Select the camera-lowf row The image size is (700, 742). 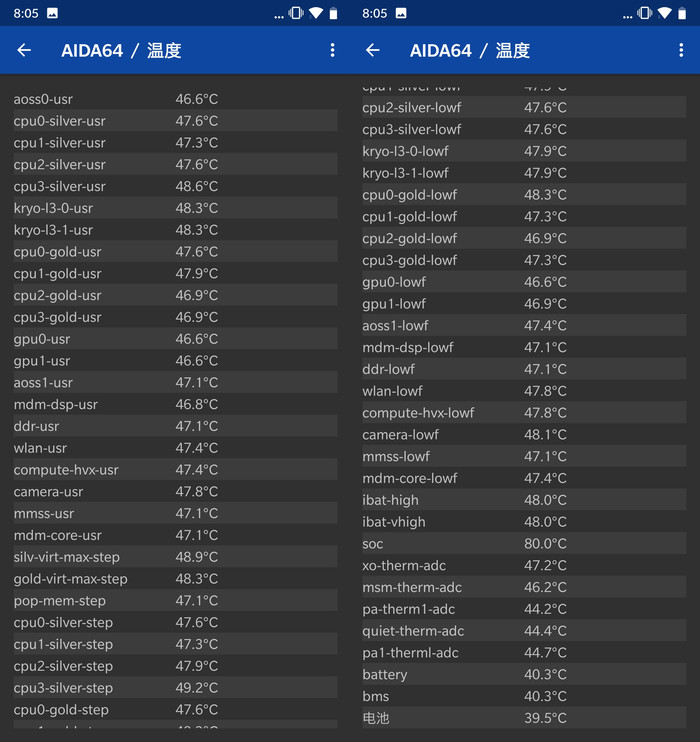click(524, 434)
